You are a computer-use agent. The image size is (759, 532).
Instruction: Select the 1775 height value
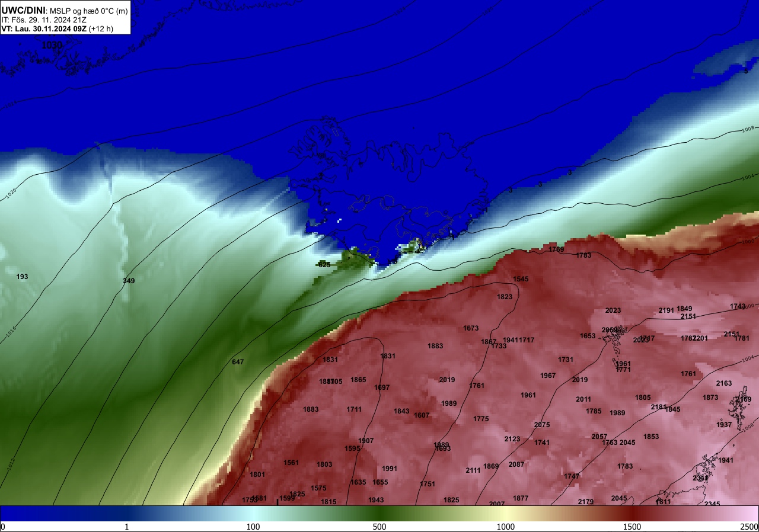(481, 419)
